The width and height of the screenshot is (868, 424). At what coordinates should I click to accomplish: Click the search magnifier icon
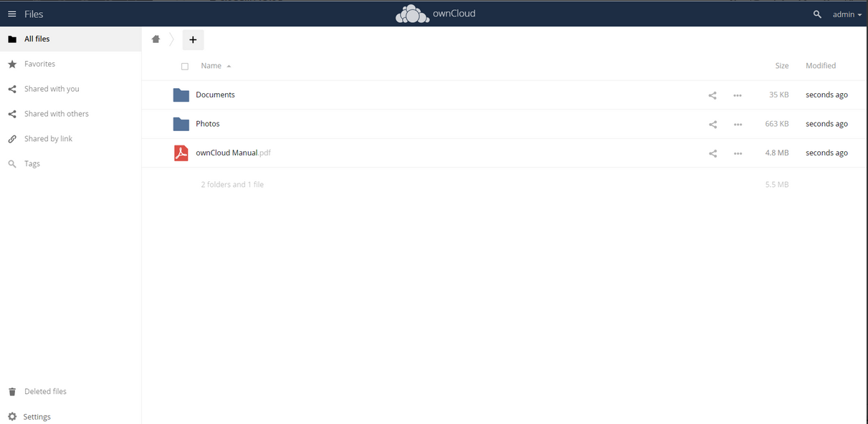tap(817, 14)
